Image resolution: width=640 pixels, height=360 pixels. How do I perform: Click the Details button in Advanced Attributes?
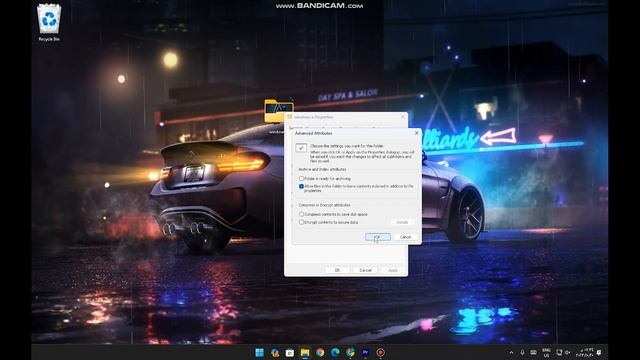[x=402, y=222]
